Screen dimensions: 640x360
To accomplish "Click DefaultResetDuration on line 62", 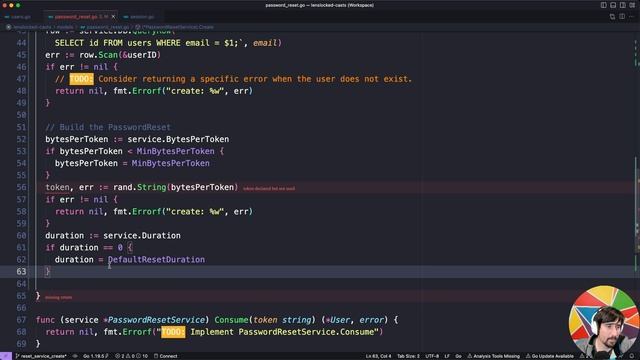I will pyautogui.click(x=156, y=260).
